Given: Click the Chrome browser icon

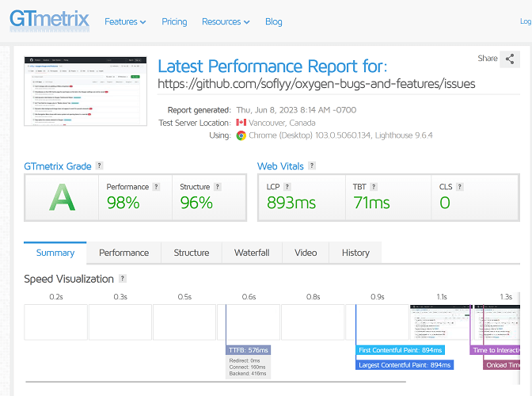Looking at the screenshot, I should (x=241, y=135).
